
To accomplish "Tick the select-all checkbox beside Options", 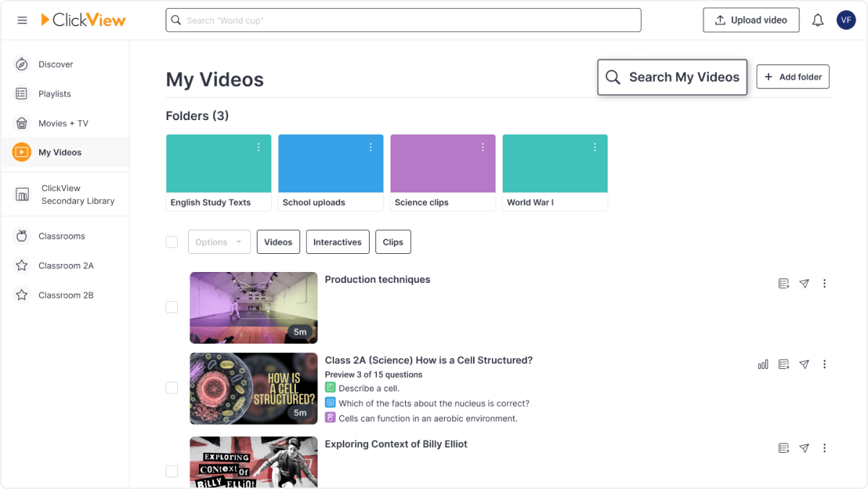I will [171, 242].
